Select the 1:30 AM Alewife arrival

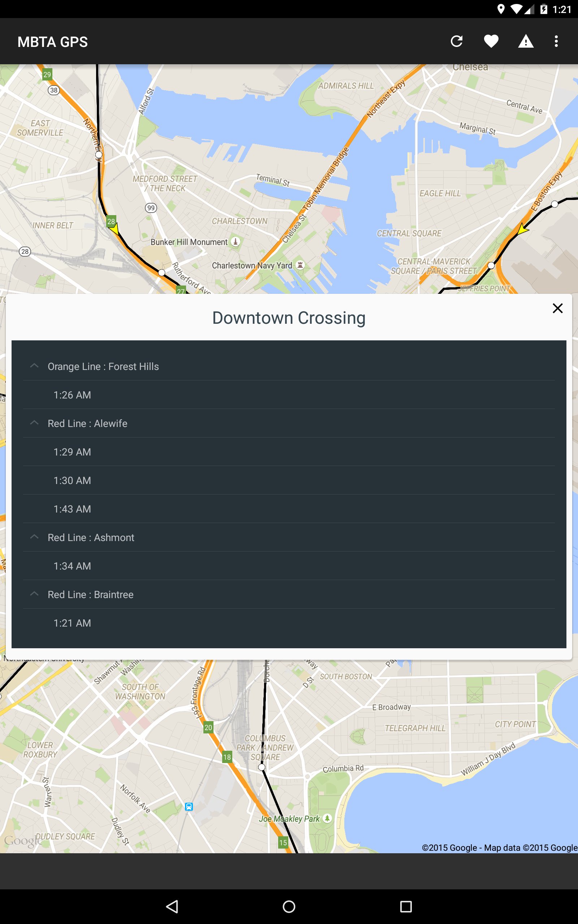pos(289,480)
